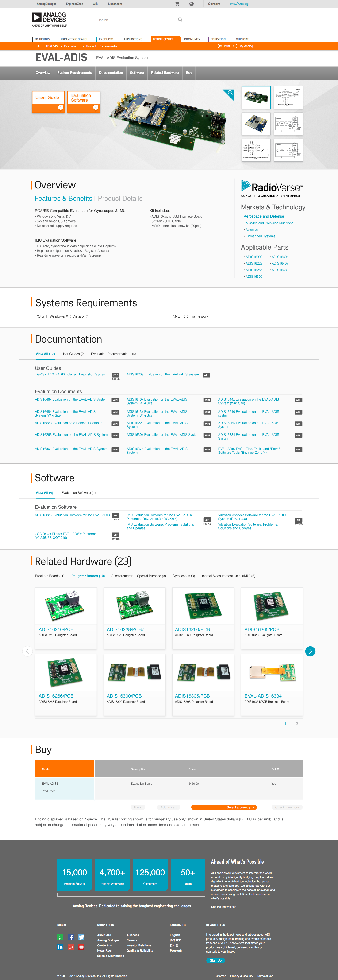Open the Products menu
The height and width of the screenshot is (980, 338).
106,39
